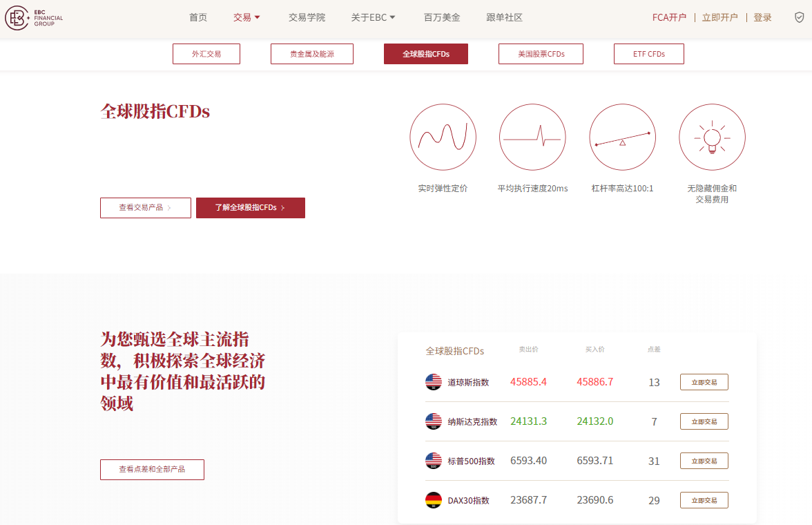
Task: Open 百万美金 in the navigation bar
Action: pos(442,18)
